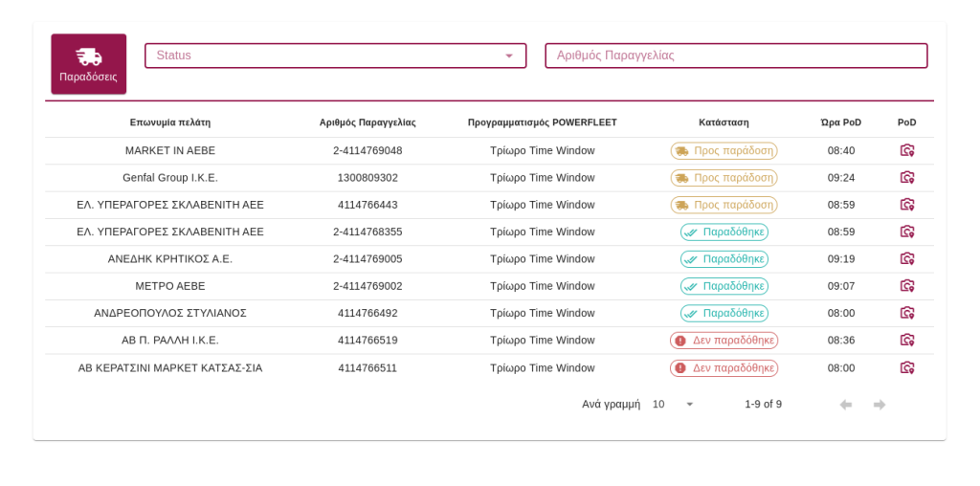The image size is (980, 486).
Task: Open PoD photo for MARKET IN AEBE
Action: pos(906,150)
